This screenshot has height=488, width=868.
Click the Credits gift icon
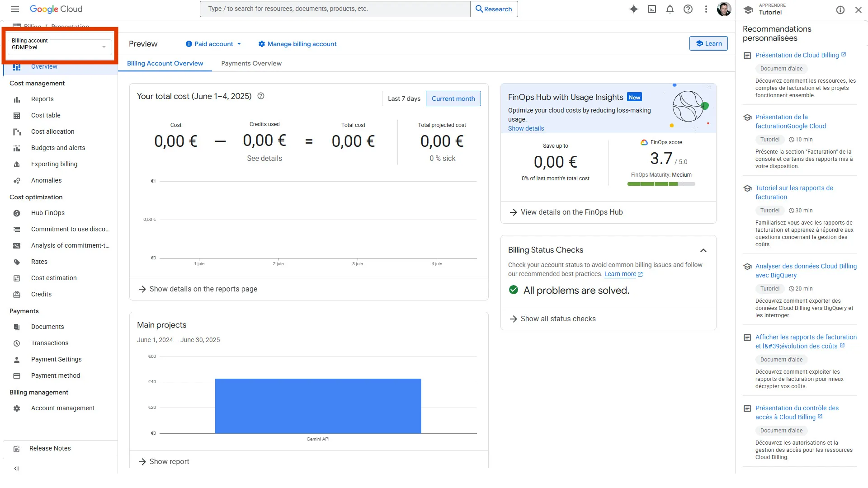[17, 295]
